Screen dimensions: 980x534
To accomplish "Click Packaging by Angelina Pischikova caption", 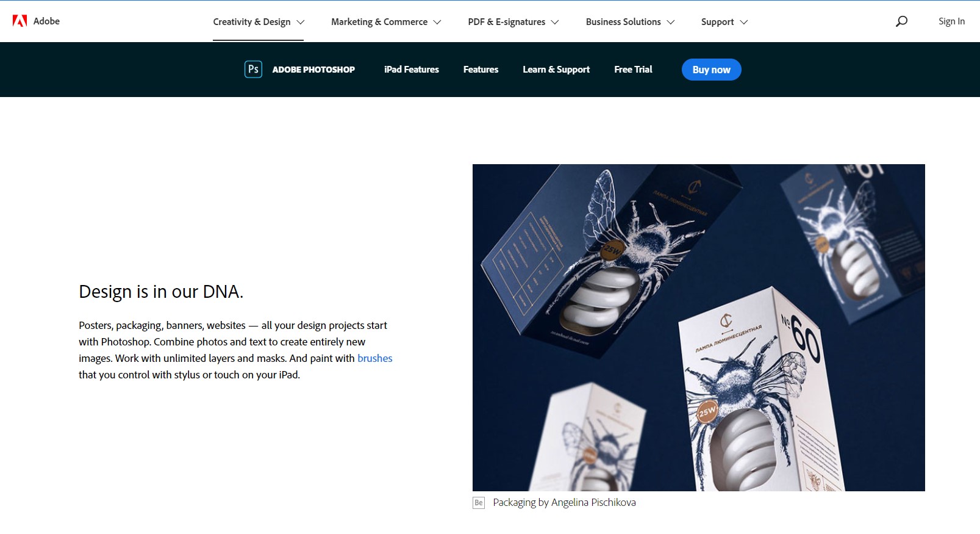I will coord(564,503).
